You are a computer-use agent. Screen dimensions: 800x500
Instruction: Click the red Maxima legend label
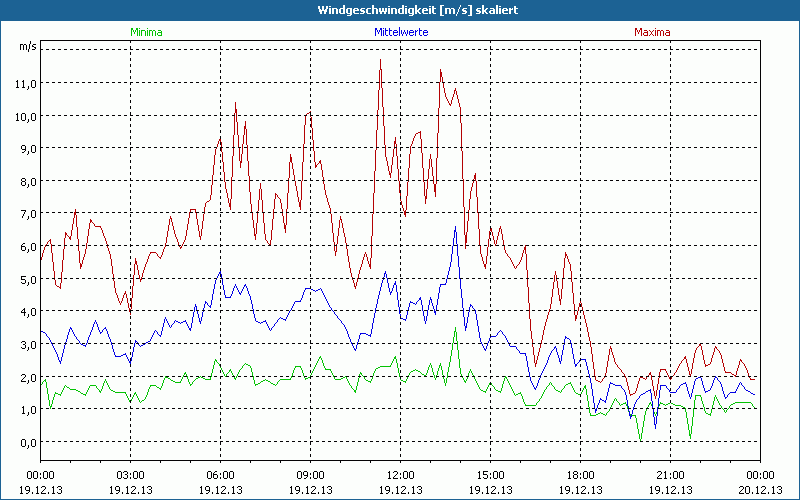point(652,32)
